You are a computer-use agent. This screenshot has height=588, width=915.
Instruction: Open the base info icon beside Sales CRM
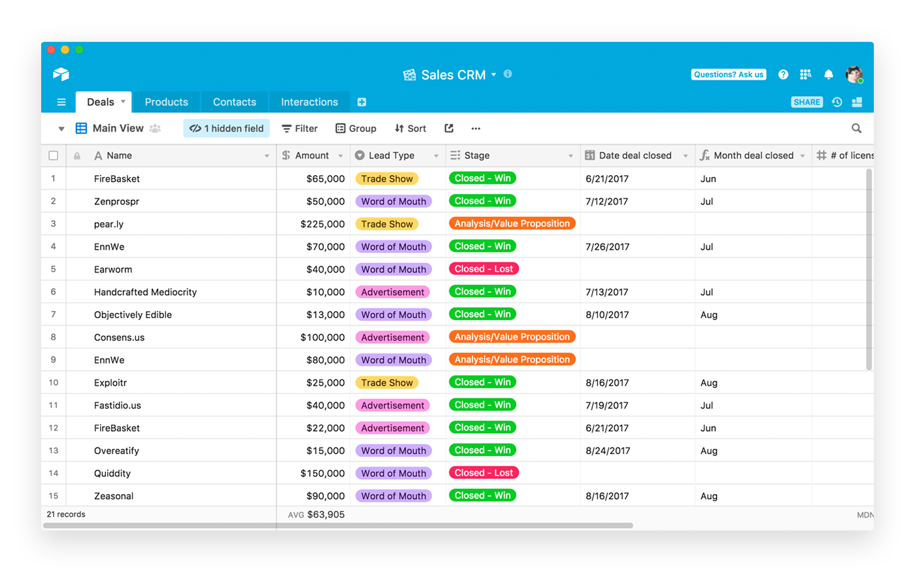click(508, 74)
